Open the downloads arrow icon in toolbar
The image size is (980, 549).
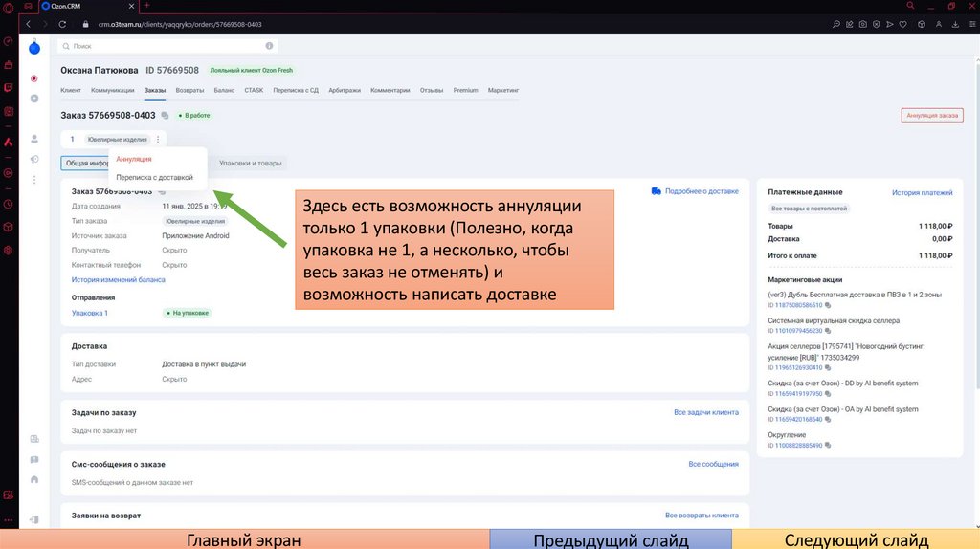(955, 24)
